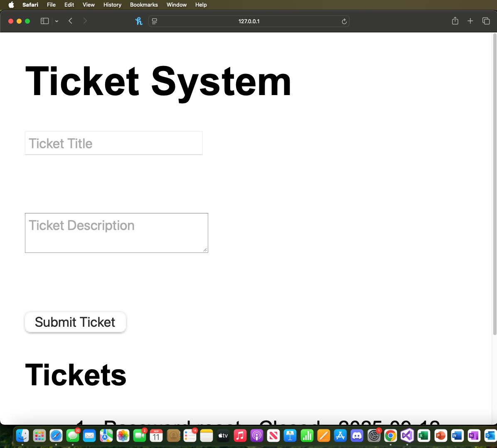Click inside the Ticket Description box

click(116, 233)
